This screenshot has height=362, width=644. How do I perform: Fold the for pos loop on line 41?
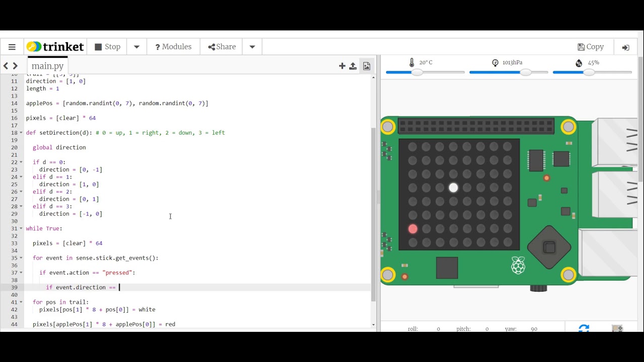(x=21, y=302)
